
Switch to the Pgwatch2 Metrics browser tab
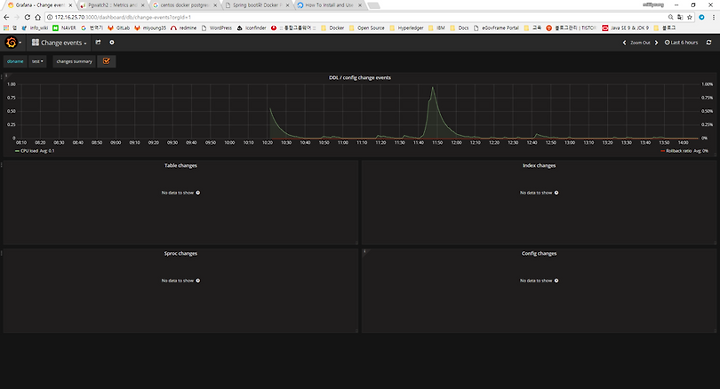tap(112, 5)
